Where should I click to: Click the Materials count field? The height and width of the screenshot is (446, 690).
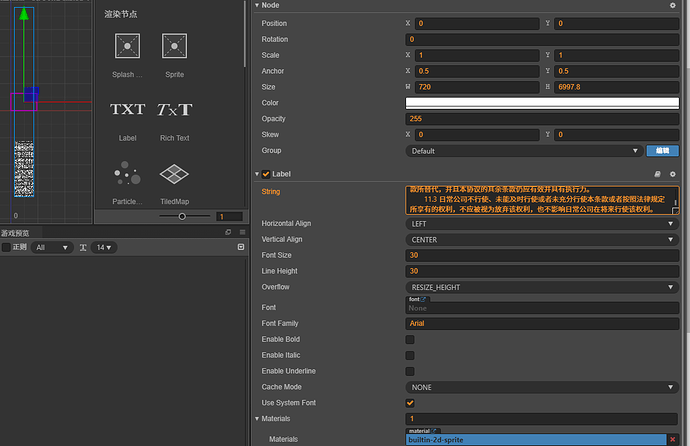[x=541, y=419]
